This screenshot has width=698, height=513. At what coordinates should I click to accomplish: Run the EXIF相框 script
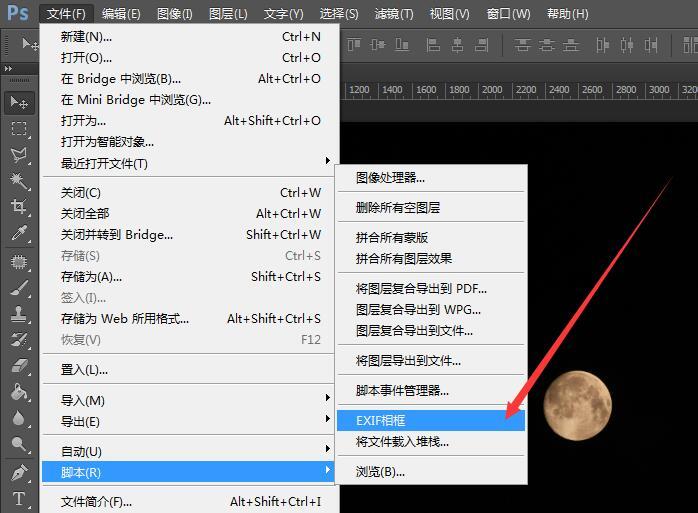pos(431,420)
